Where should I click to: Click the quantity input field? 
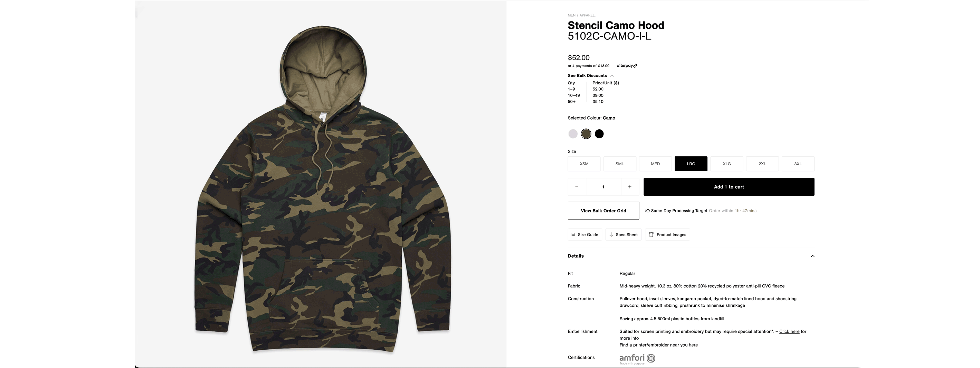click(603, 187)
